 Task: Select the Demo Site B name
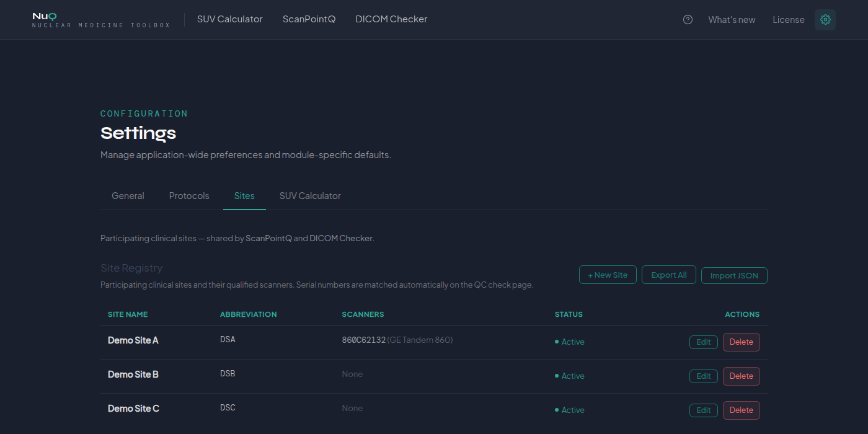133,374
